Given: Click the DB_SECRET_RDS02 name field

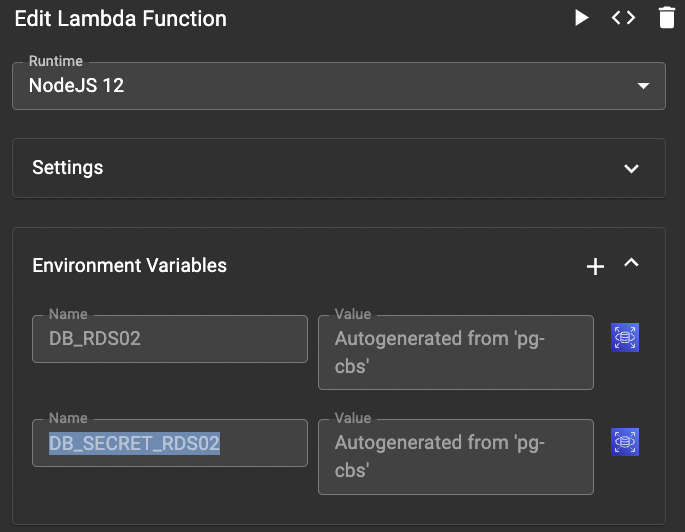Looking at the screenshot, I should [169, 443].
